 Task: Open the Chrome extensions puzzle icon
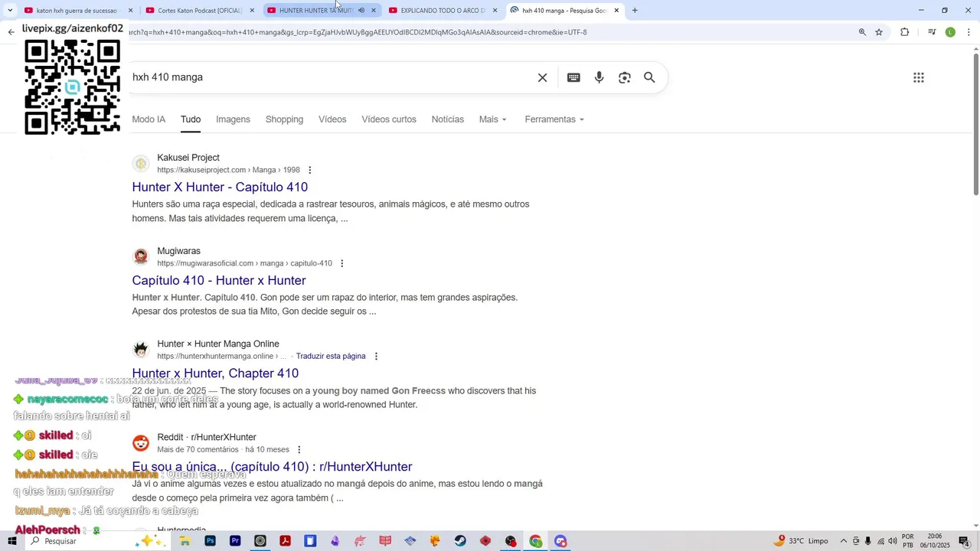click(x=905, y=32)
